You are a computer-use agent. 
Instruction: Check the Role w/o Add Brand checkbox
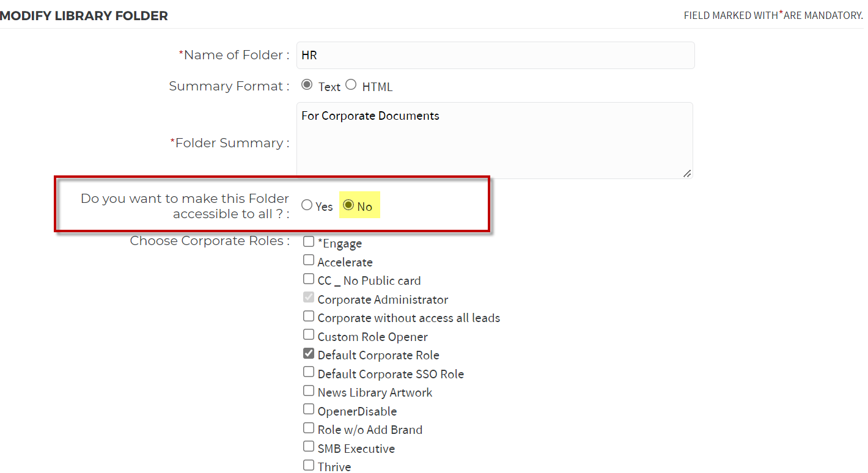tap(309, 428)
